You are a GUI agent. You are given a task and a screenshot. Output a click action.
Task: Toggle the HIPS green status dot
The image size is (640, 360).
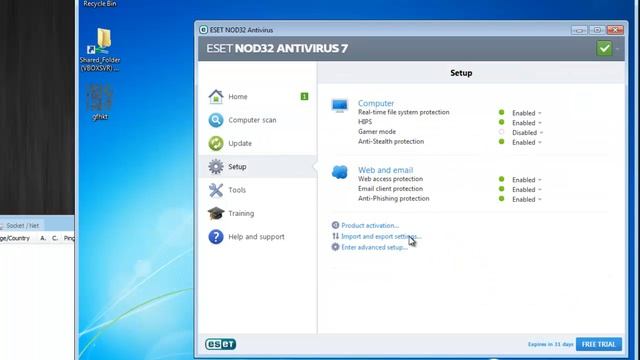[x=501, y=122]
